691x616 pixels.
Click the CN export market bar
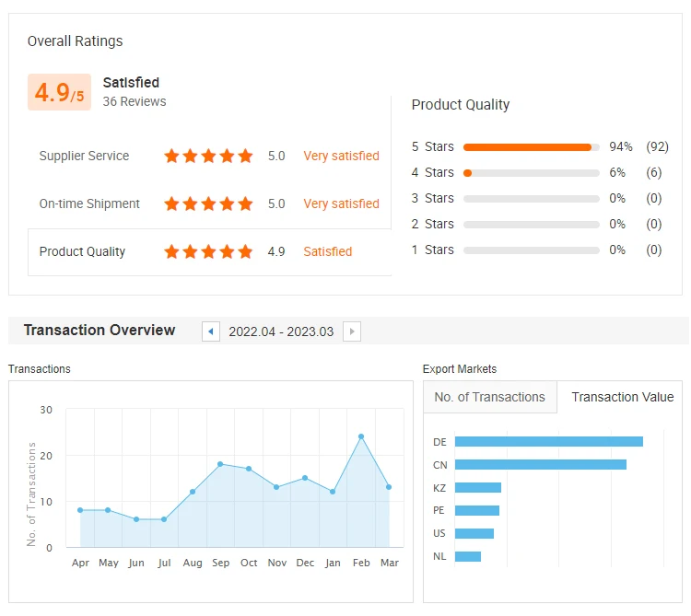pyautogui.click(x=540, y=465)
